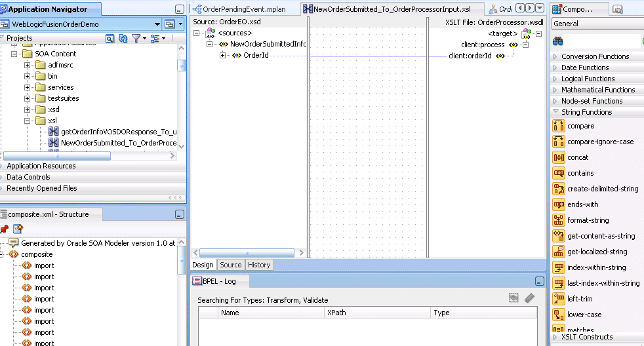
Task: Click the new view icon in Structure panel
Action: click(18, 229)
